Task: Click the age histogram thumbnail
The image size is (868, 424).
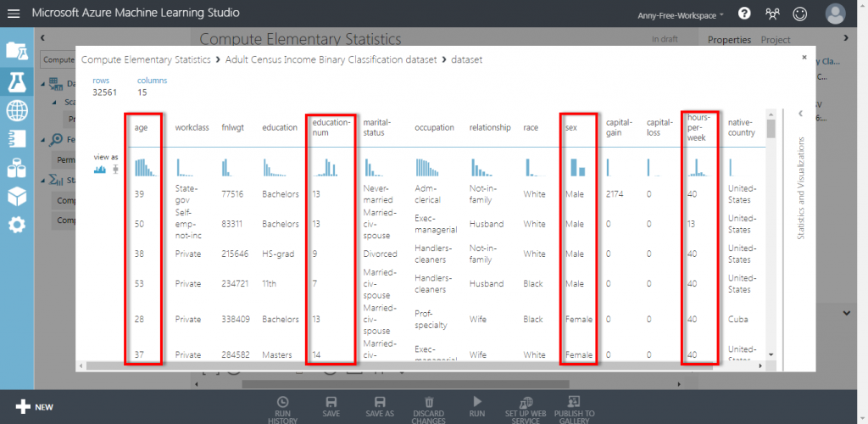Action: coord(146,168)
